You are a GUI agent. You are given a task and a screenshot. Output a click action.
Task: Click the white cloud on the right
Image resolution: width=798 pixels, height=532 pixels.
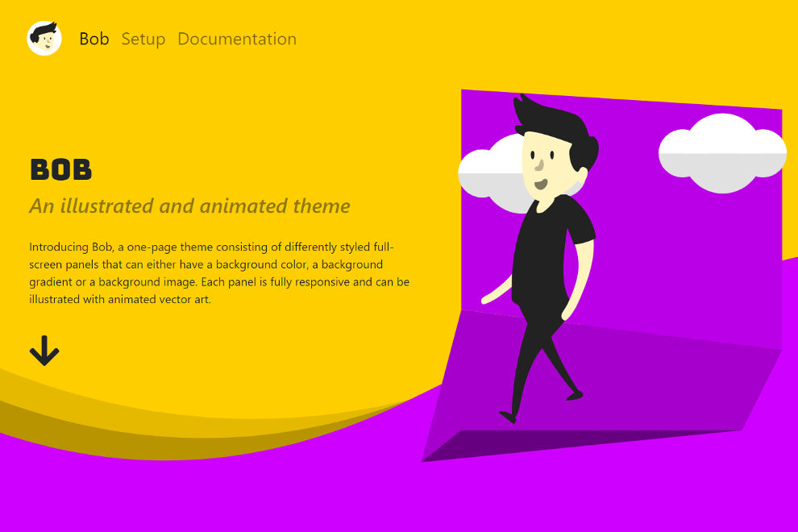[722, 153]
